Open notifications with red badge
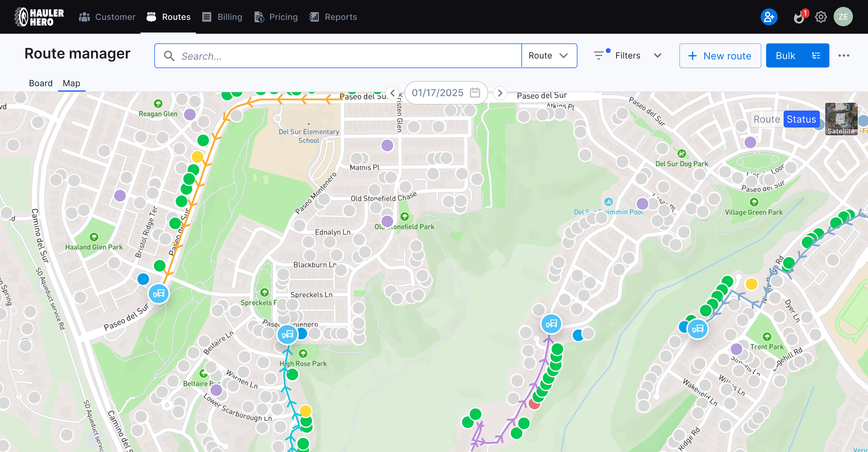The width and height of the screenshot is (868, 452). (x=799, y=17)
